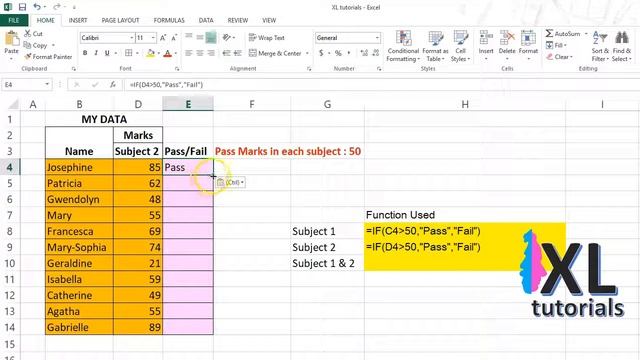Open Find & Select menu
640x360 pixels.
point(622,46)
